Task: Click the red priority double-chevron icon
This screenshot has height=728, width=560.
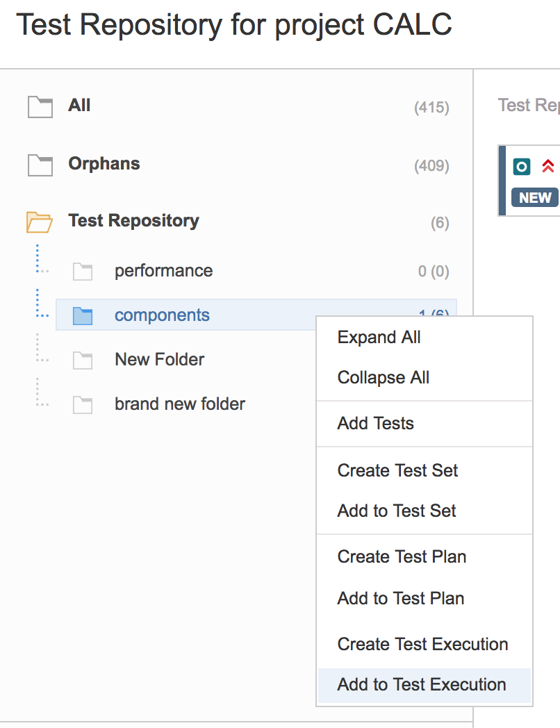Action: [548, 166]
